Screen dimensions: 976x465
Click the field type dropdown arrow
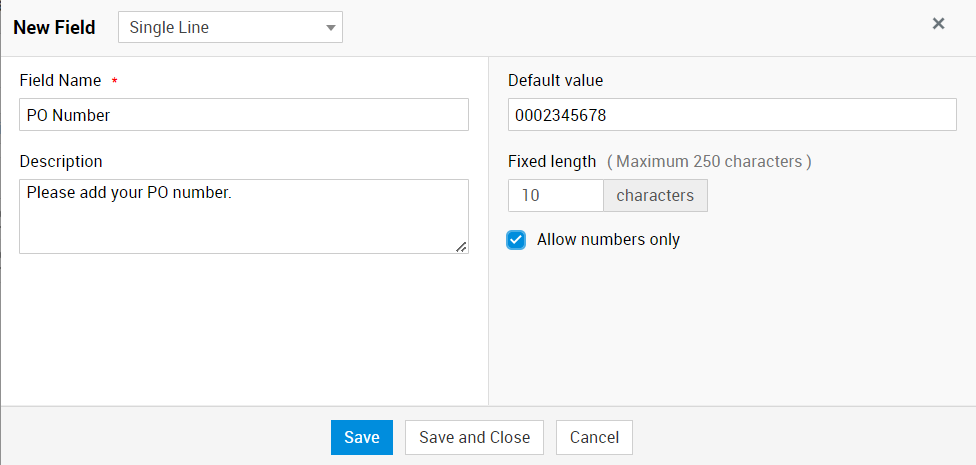pos(330,28)
